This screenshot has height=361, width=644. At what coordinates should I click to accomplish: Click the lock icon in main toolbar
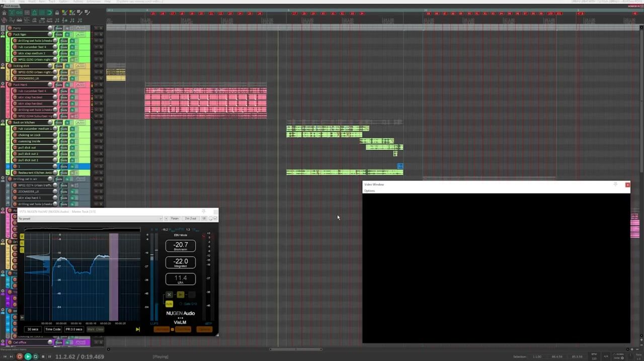coord(57,13)
